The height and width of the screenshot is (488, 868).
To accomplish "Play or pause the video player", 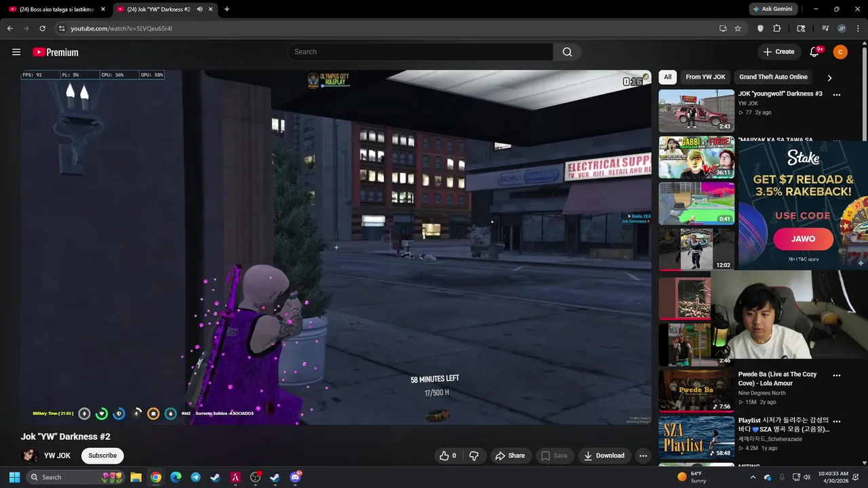I will [x=336, y=247].
